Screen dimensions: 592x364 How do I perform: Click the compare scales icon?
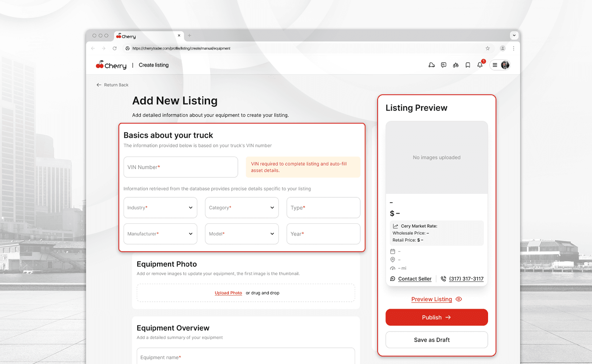click(x=456, y=65)
